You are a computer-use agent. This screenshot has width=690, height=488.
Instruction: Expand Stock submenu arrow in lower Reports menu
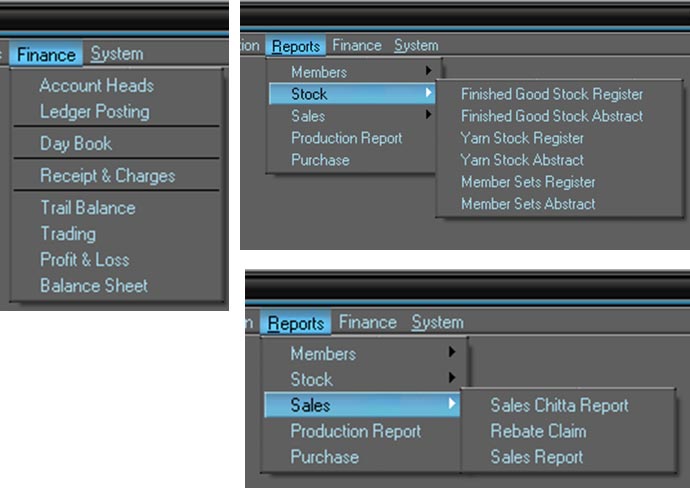pyautogui.click(x=451, y=378)
